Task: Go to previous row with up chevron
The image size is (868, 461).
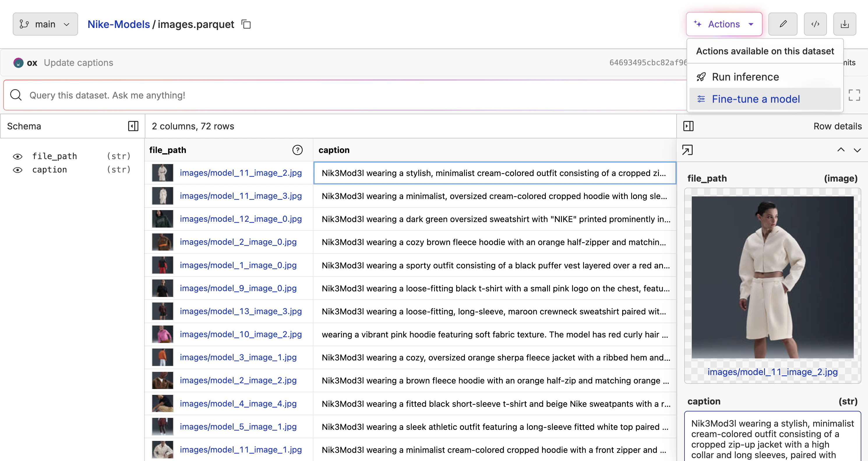Action: (x=841, y=150)
